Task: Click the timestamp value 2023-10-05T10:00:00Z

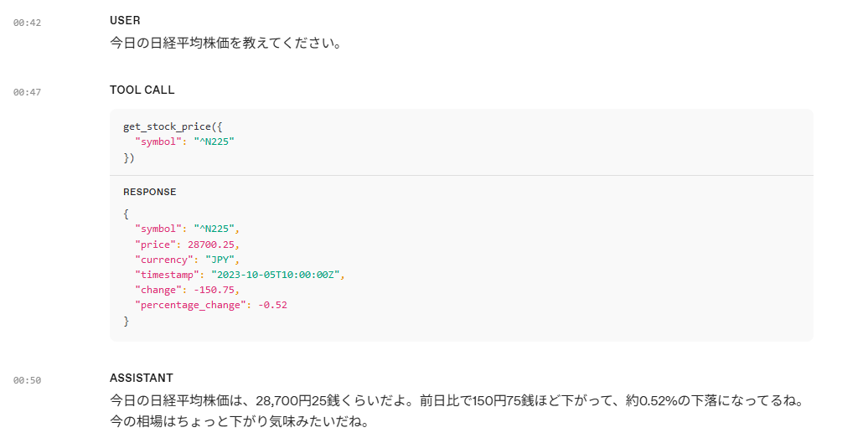Action: click(x=275, y=275)
